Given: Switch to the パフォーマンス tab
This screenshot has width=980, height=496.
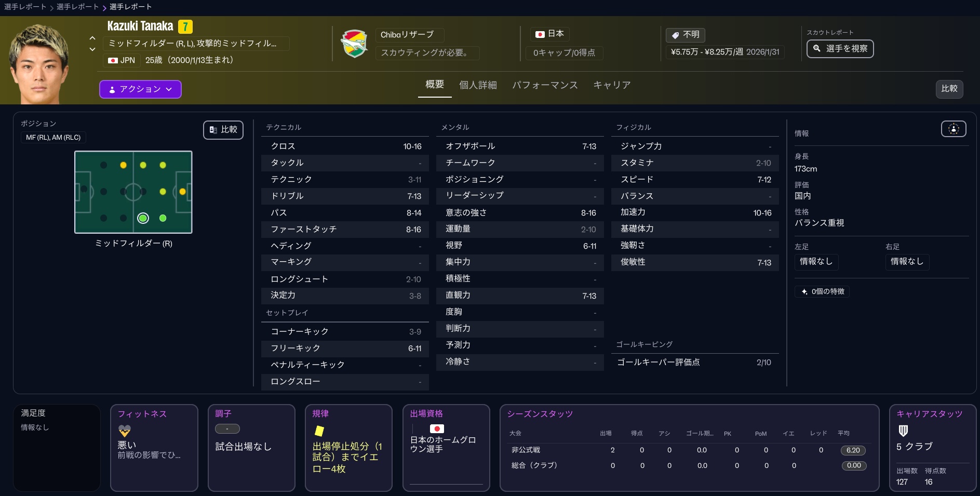Looking at the screenshot, I should click(x=545, y=85).
